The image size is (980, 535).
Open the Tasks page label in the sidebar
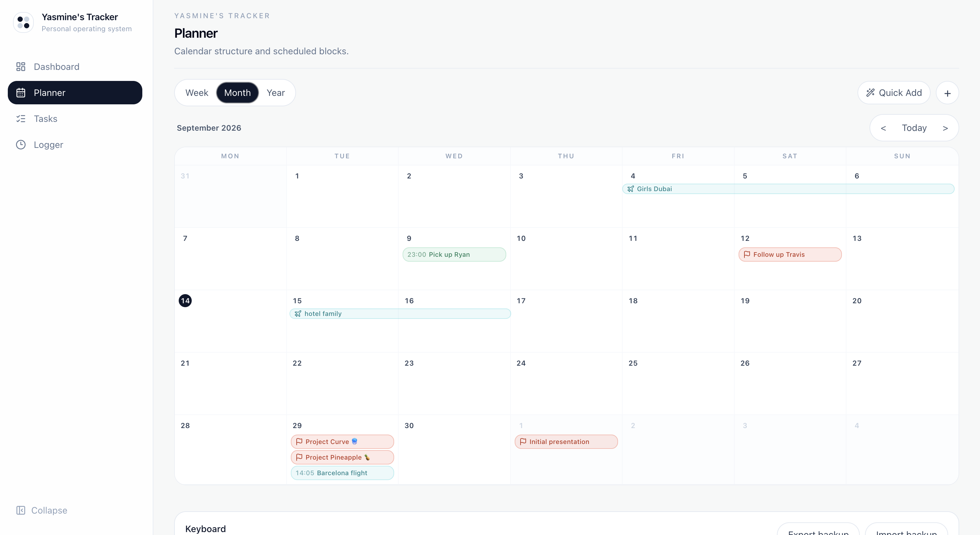[45, 119]
